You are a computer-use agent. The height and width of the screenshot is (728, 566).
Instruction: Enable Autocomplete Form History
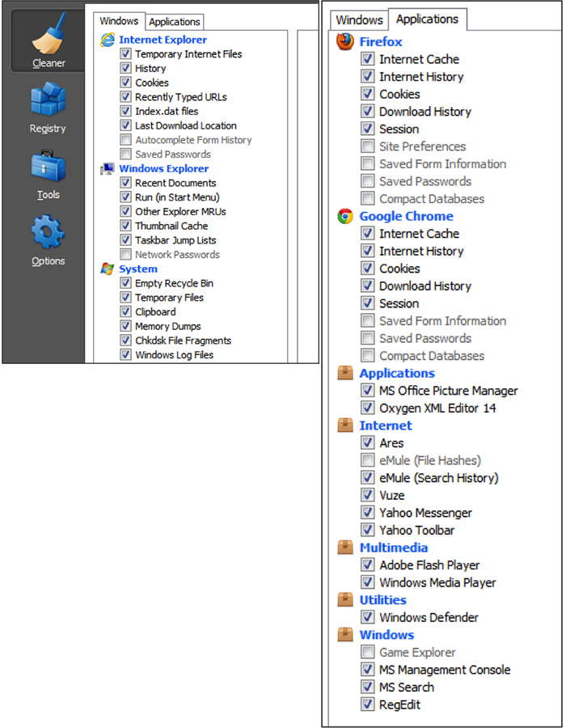(125, 140)
